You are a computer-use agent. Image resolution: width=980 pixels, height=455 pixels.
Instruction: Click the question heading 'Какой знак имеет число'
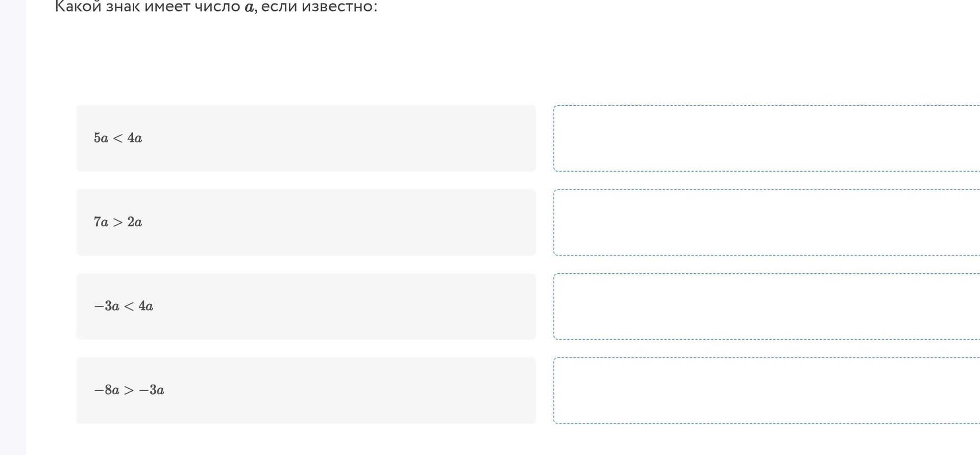148,7
